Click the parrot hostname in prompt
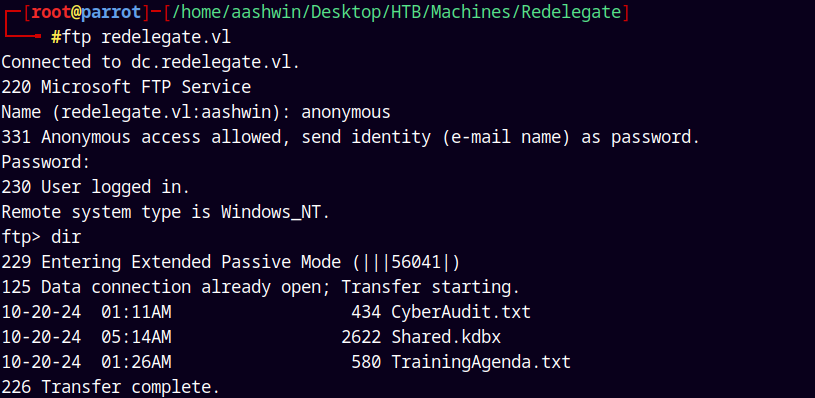Image resolution: width=815 pixels, height=398 pixels. [111, 12]
